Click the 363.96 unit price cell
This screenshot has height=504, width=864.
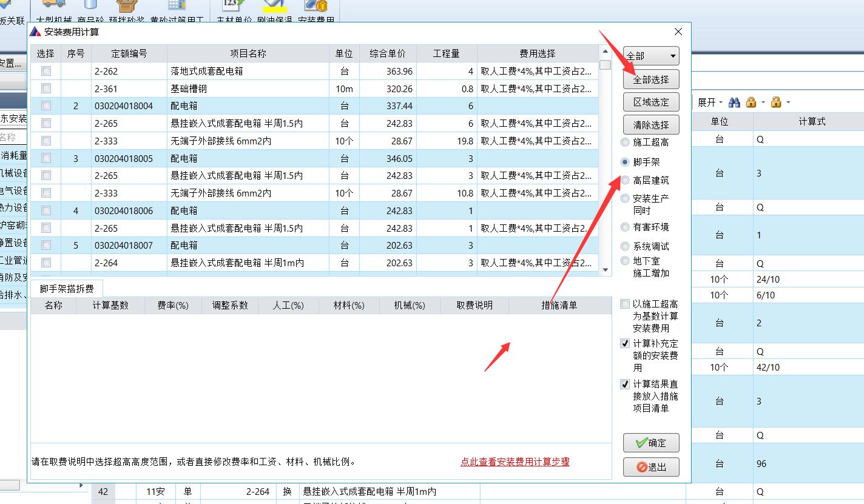[388, 71]
